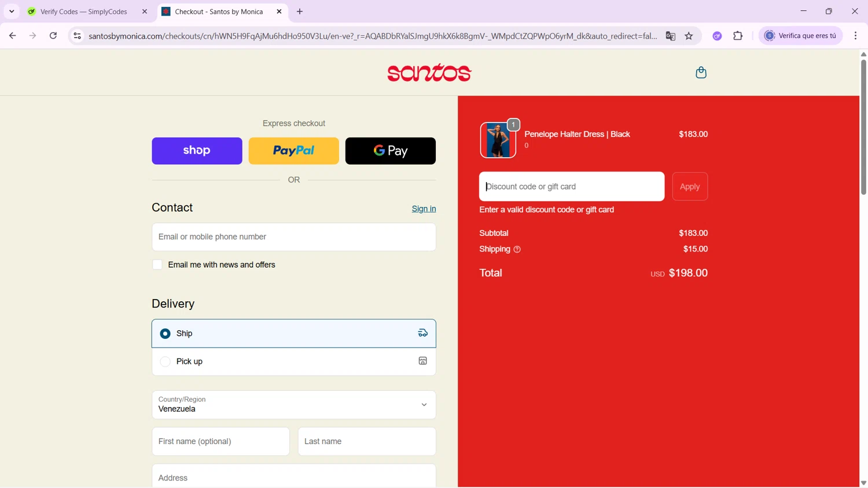This screenshot has width=868, height=488.
Task: Open the Verifica que eres tú profile button
Action: point(801,36)
